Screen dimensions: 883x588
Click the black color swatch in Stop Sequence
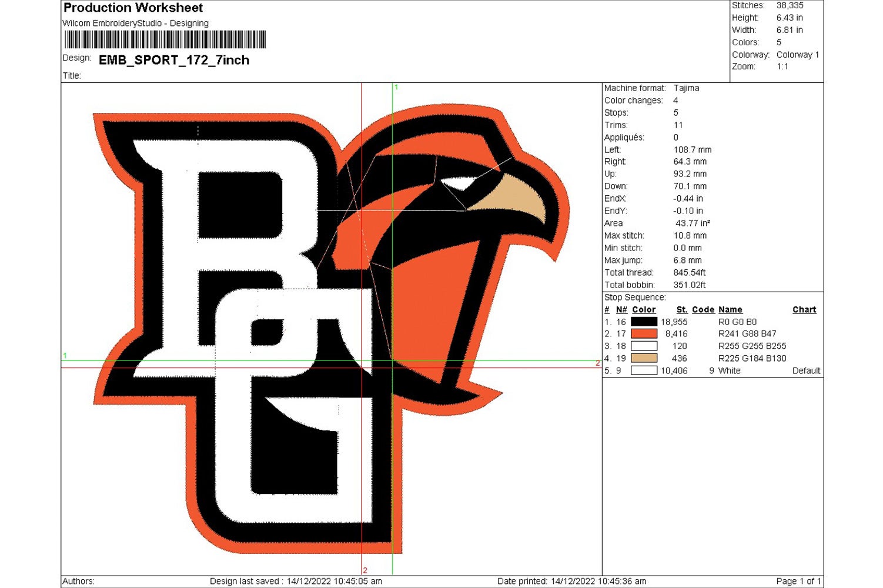[644, 322]
